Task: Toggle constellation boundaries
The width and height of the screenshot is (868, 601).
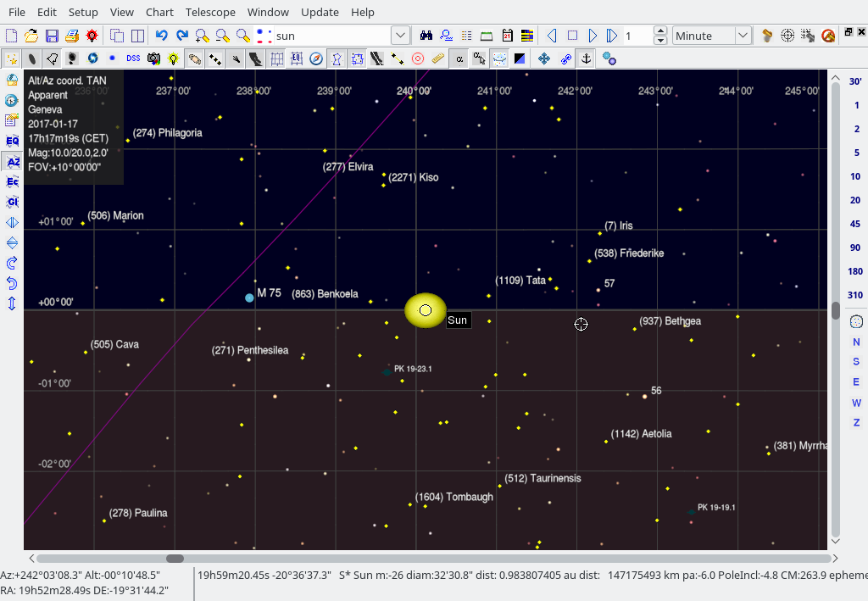Action: [x=357, y=58]
